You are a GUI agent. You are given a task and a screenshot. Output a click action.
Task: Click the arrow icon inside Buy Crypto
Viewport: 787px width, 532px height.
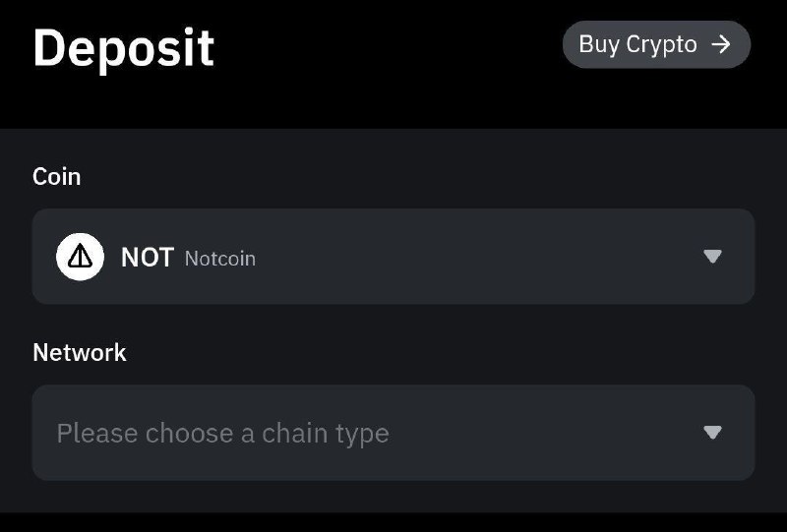pos(721,44)
